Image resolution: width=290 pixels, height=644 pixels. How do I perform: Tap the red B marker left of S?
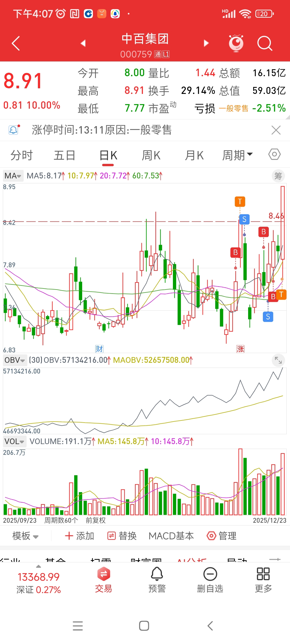click(x=235, y=252)
